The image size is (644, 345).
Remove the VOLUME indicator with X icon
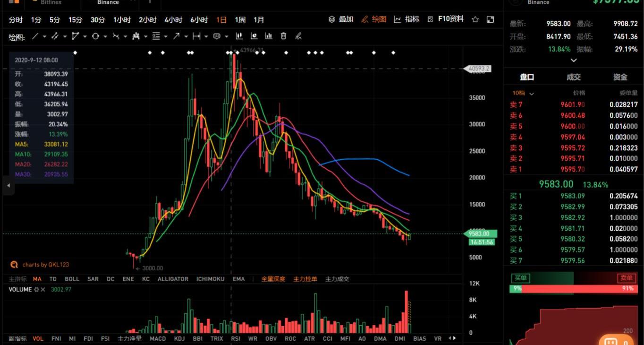(43, 290)
